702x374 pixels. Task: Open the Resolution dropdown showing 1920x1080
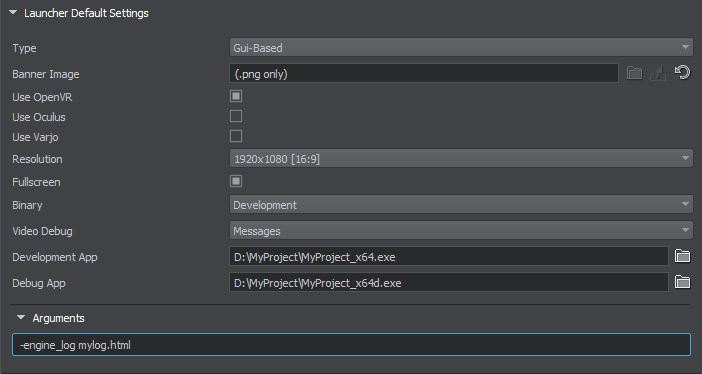[x=461, y=159]
